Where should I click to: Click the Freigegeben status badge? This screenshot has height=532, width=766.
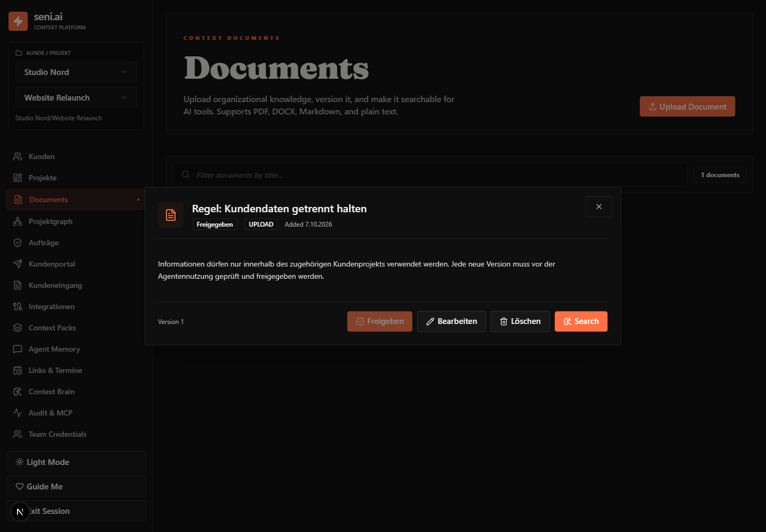[215, 225]
